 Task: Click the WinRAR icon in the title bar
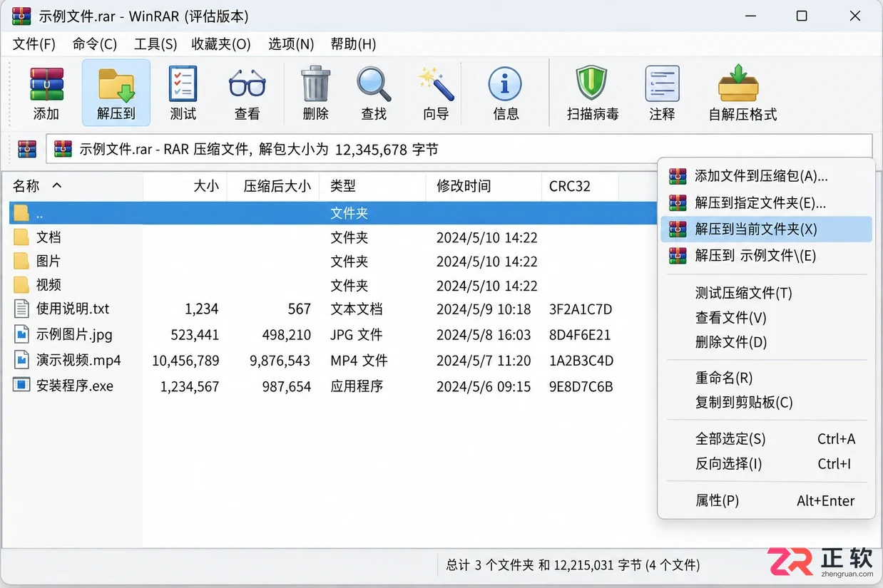21,16
